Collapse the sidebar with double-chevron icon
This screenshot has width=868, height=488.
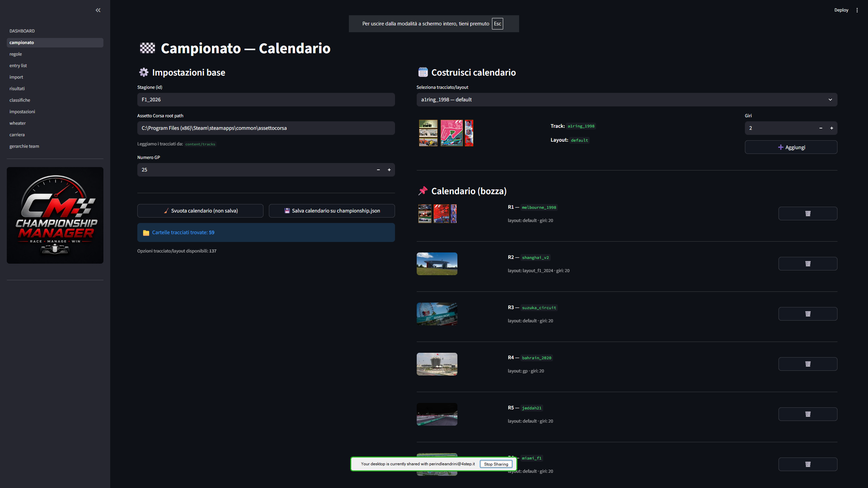click(x=98, y=10)
